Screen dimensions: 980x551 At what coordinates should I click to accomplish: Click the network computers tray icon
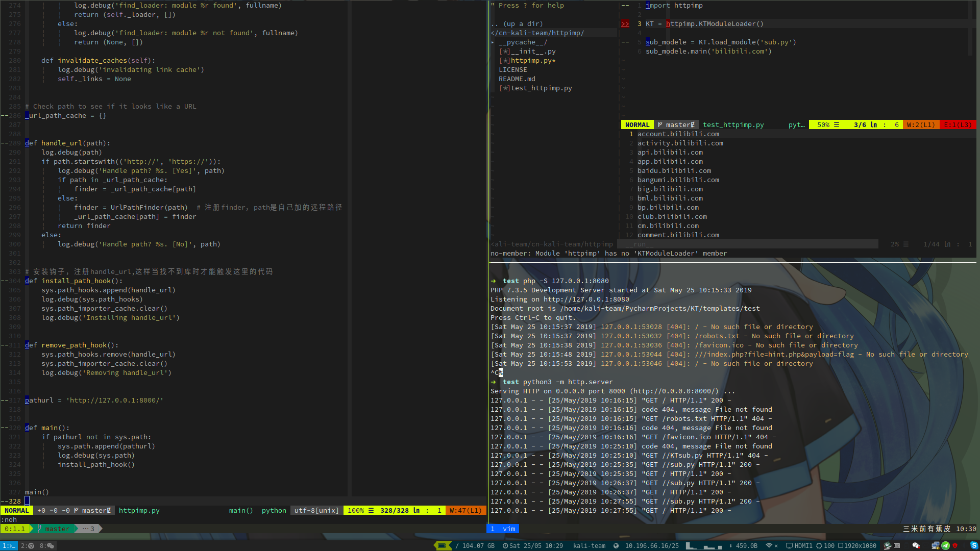click(x=935, y=545)
